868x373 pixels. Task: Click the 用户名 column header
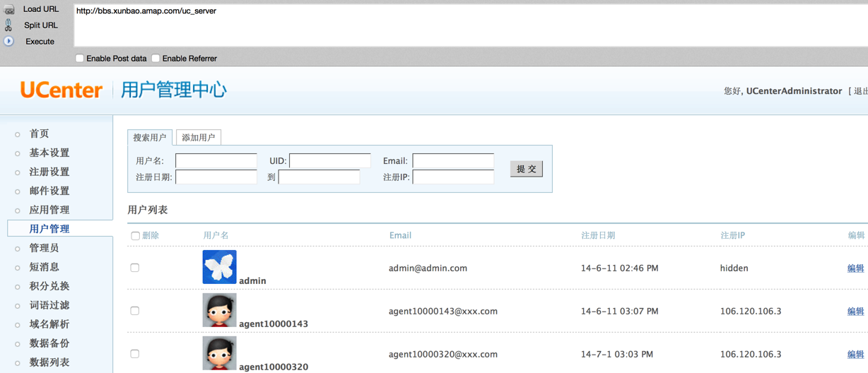216,235
